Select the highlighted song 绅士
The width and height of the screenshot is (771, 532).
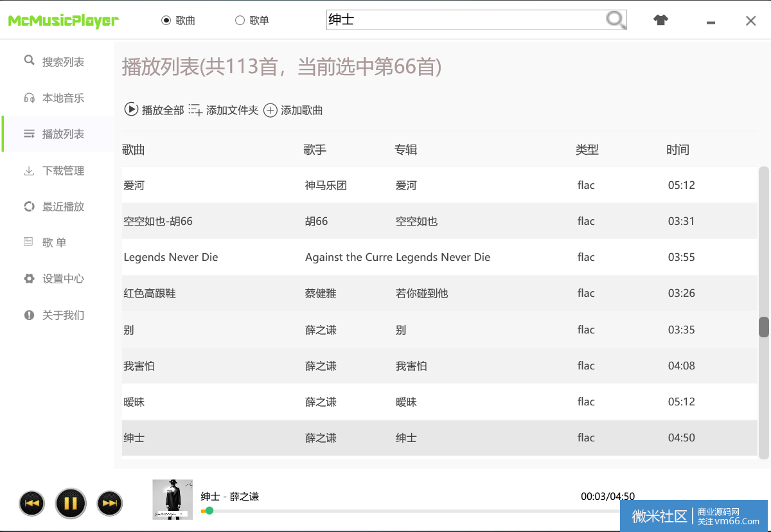tap(439, 438)
